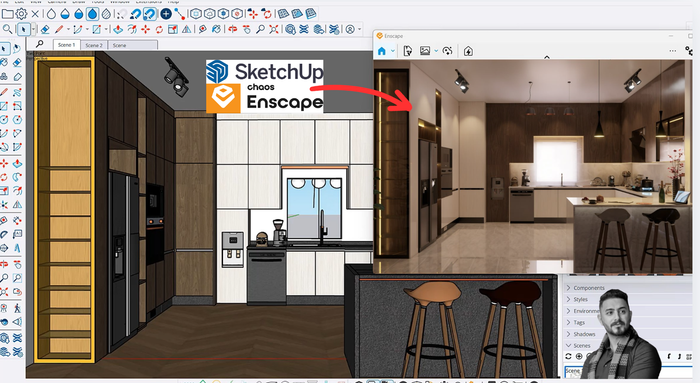Image resolution: width=700 pixels, height=383 pixels.
Task: Click the Enscape image screenshot icon
Action: pyautogui.click(x=425, y=51)
